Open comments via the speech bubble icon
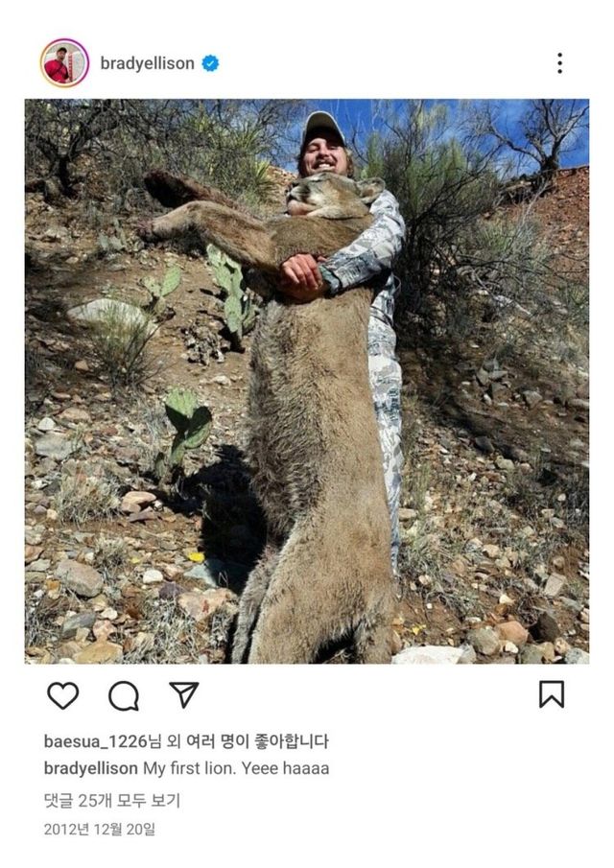Screen dimensions: 614x868 [124, 695]
